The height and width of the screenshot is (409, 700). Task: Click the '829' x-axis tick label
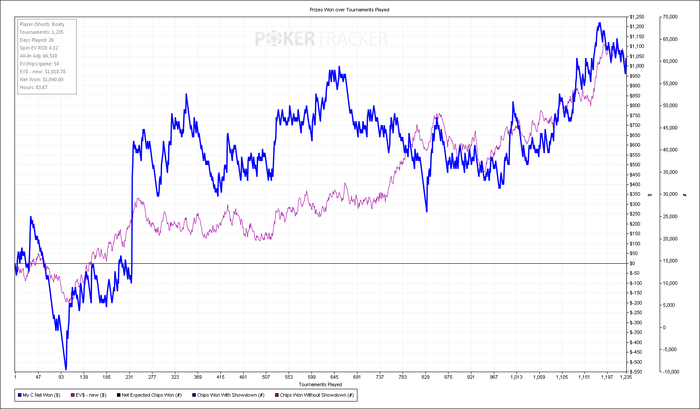[x=425, y=377]
